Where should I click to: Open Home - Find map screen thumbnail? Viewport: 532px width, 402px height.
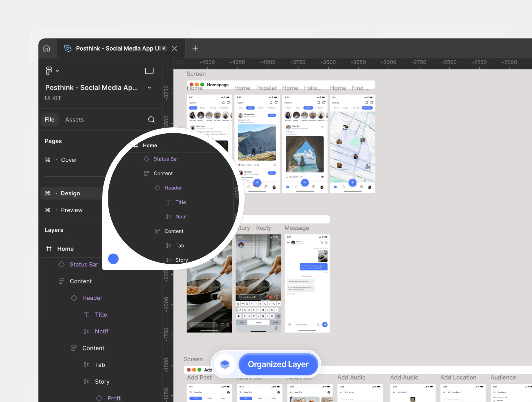(x=353, y=144)
